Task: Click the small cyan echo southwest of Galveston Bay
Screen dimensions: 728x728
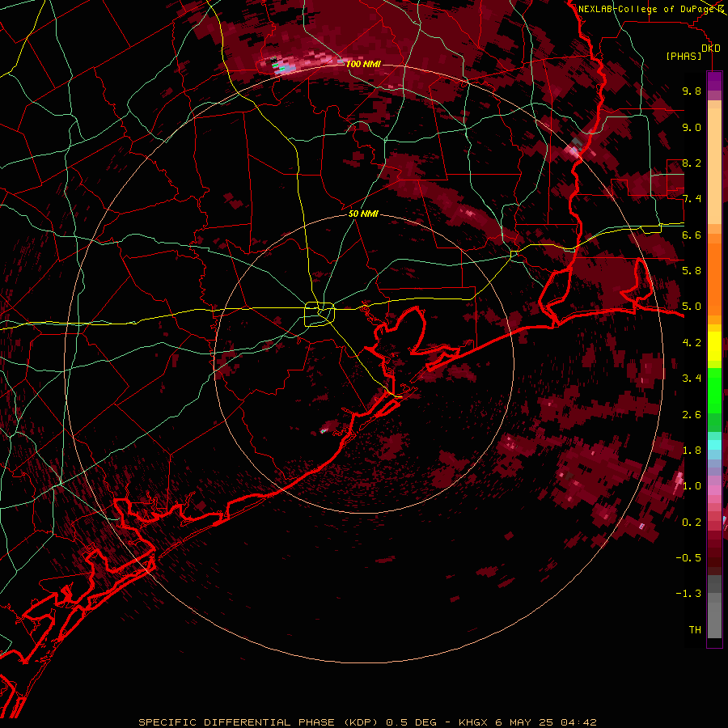Action: 324,431
